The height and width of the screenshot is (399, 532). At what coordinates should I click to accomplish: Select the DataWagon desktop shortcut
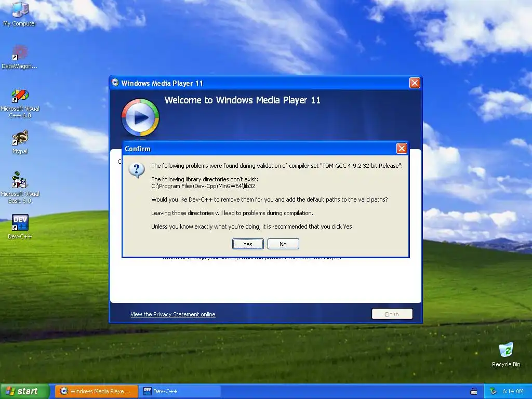pyautogui.click(x=20, y=57)
